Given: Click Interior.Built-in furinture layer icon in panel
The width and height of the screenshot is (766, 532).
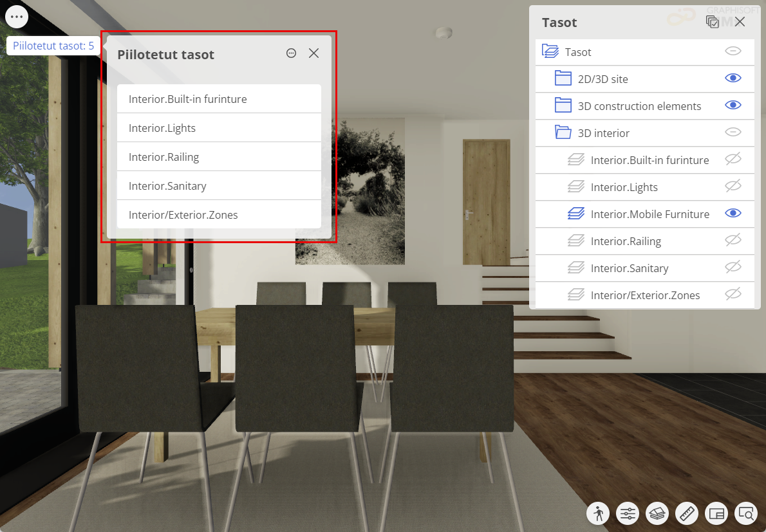Looking at the screenshot, I should (576, 160).
